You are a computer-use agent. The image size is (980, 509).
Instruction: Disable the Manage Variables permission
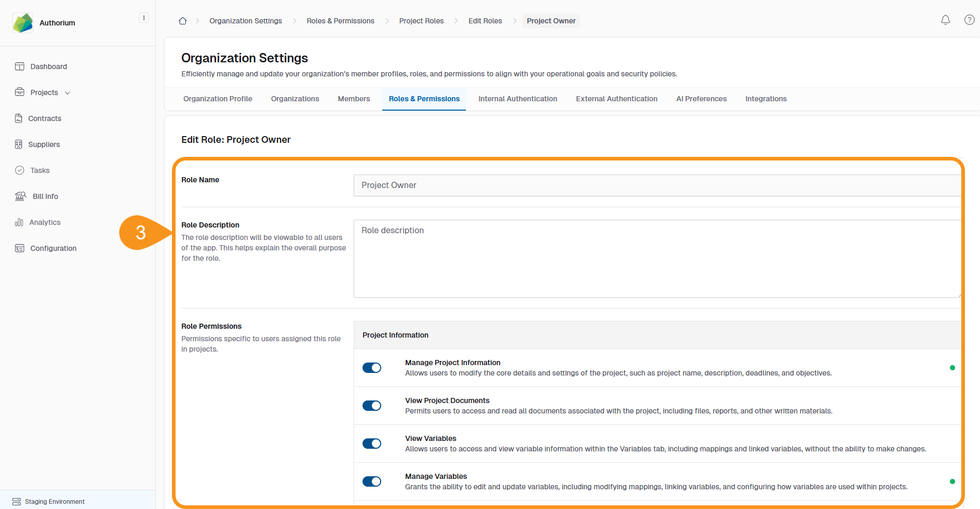372,481
